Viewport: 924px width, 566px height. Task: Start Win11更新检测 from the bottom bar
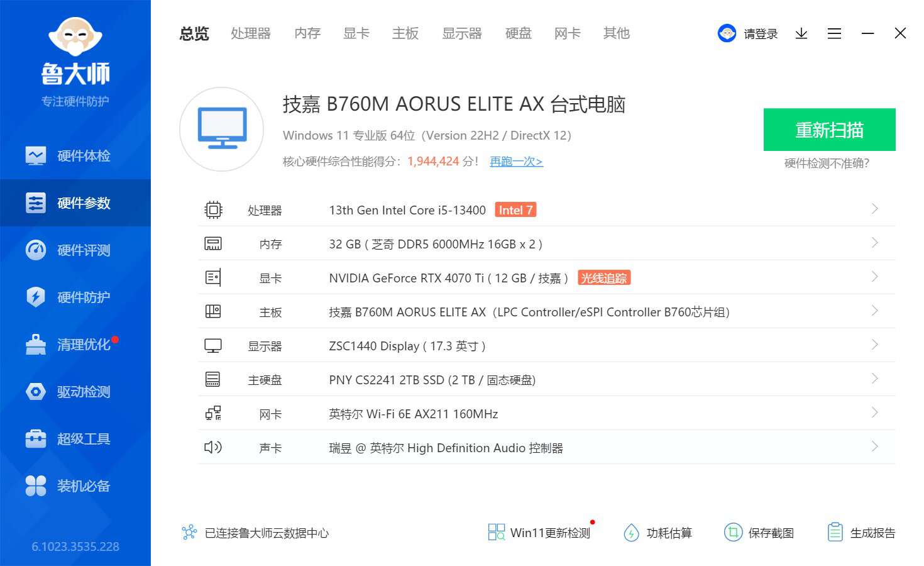tap(539, 532)
